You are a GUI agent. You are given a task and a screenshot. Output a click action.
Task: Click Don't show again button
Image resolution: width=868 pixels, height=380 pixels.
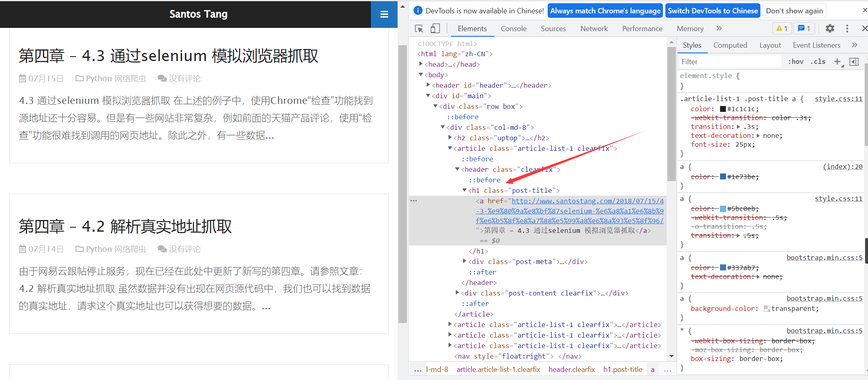[x=794, y=11]
